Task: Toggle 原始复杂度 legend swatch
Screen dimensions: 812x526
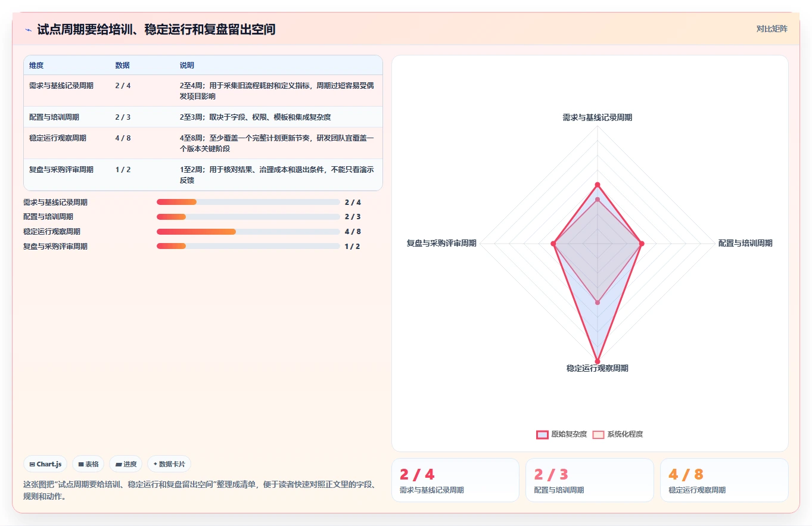Action: (x=542, y=434)
